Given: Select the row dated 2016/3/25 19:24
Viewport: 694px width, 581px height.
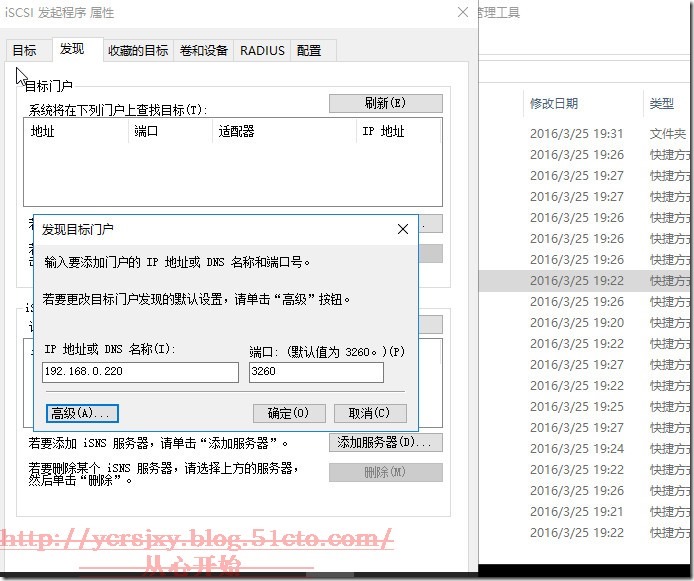Looking at the screenshot, I should [x=585, y=449].
